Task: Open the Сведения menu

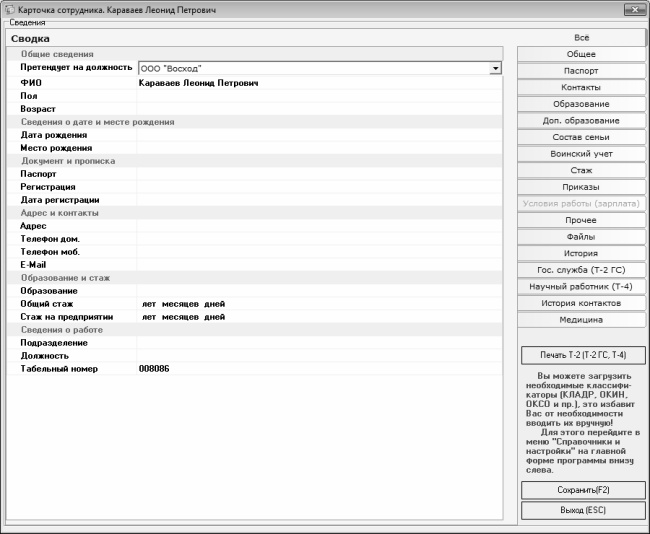Action: [x=27, y=22]
